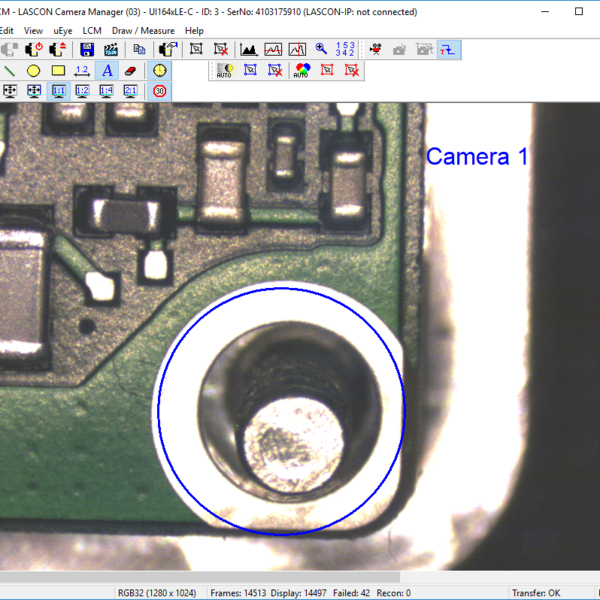Click the grayed snapshot camera icon

pyautogui.click(x=399, y=49)
